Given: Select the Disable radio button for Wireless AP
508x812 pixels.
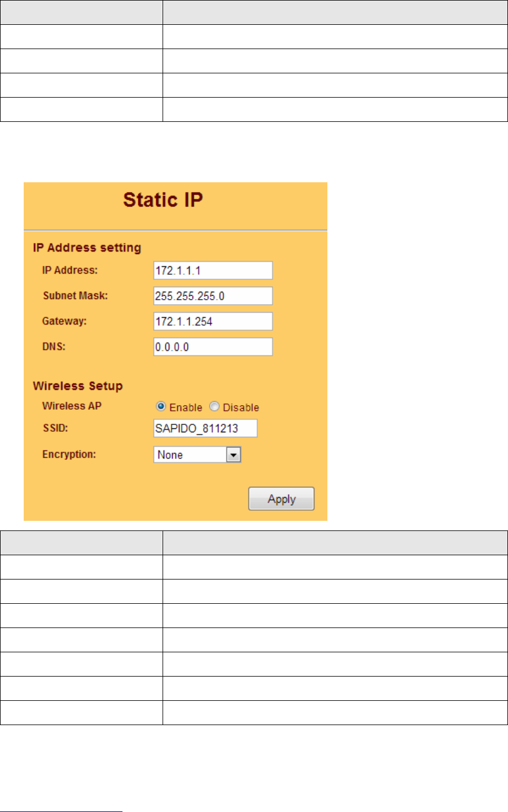Looking at the screenshot, I should 214,406.
